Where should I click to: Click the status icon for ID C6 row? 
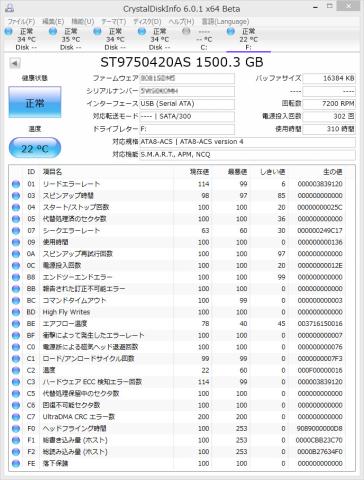tap(16, 405)
